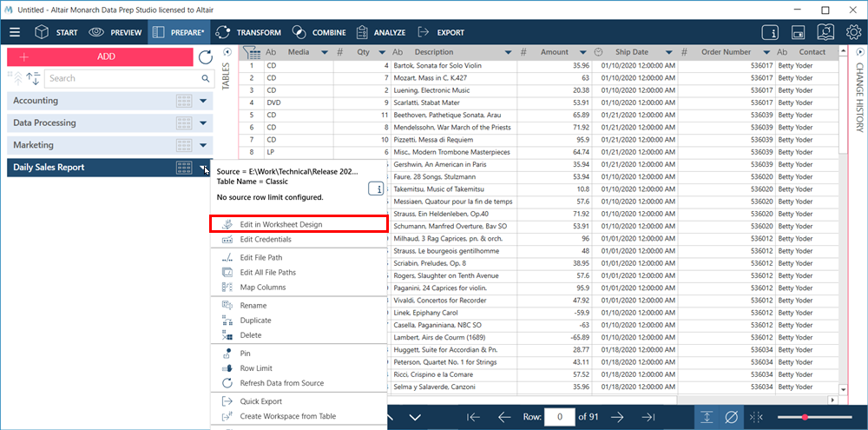The image size is (868, 430).
Task: Go to the TRANSFORM stage
Action: click(248, 32)
